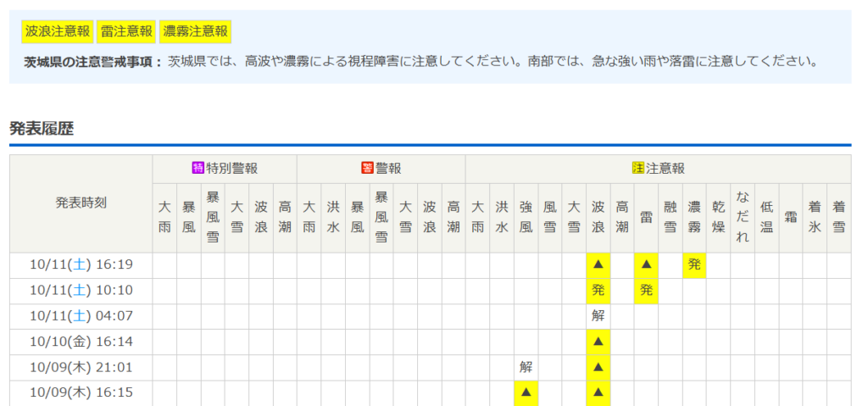Screen dimensions: 868x406
Task: Click the purple 特 icon beside 特別警報
Action: 198,168
